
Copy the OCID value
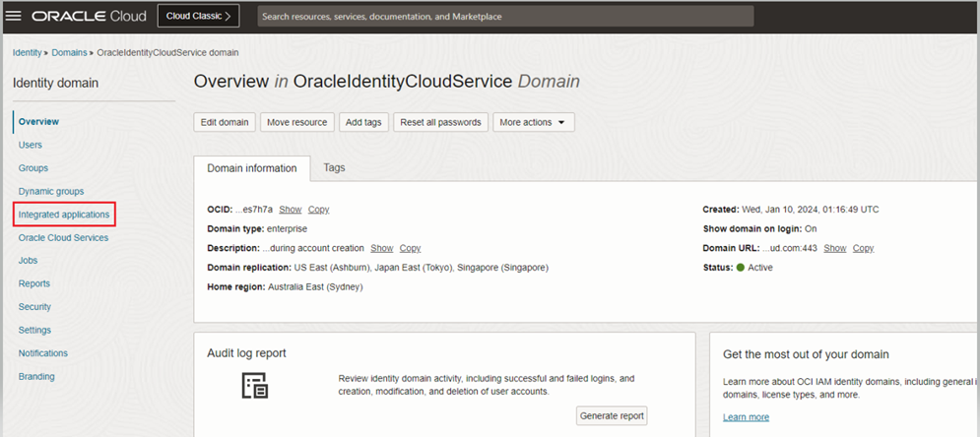[319, 210]
